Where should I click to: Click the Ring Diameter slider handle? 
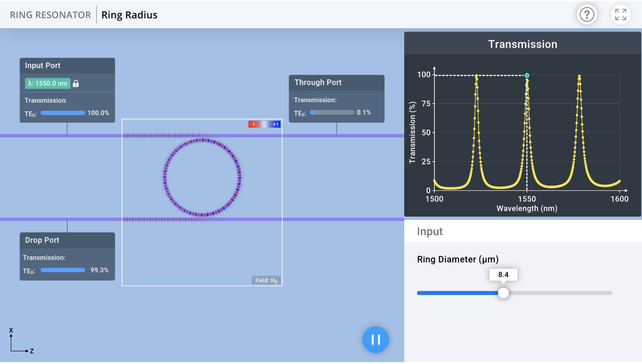pyautogui.click(x=504, y=293)
